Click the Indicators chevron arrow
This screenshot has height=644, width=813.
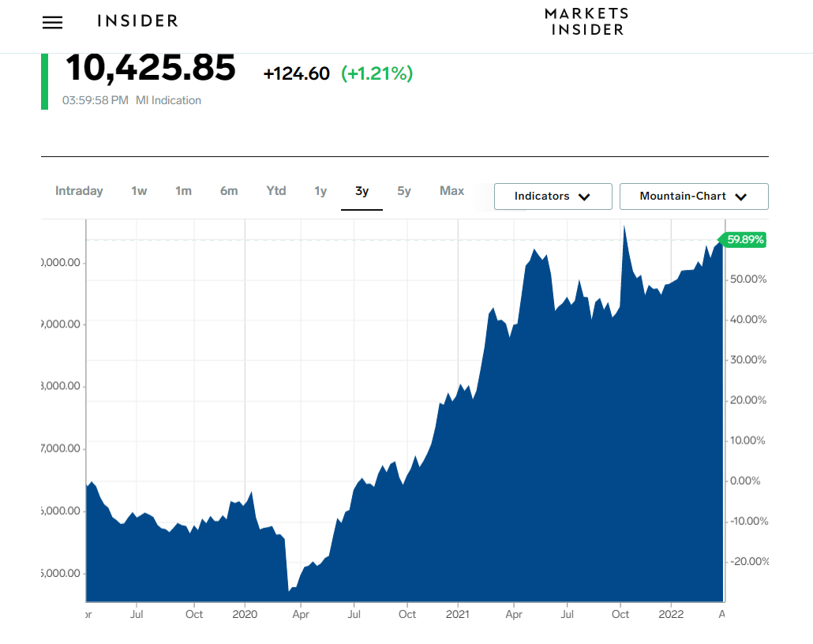pyautogui.click(x=584, y=197)
